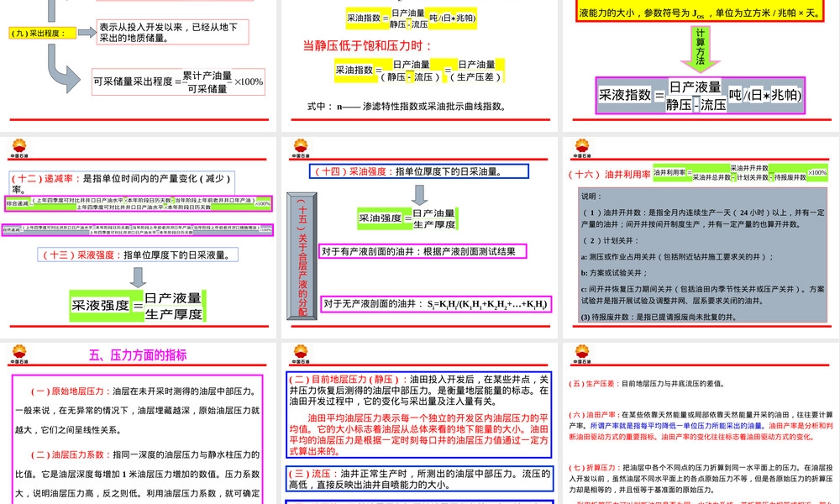Click the green 采液强度 = 日产液量/生产厚度 formula
The image size is (840, 504).
tap(138, 306)
